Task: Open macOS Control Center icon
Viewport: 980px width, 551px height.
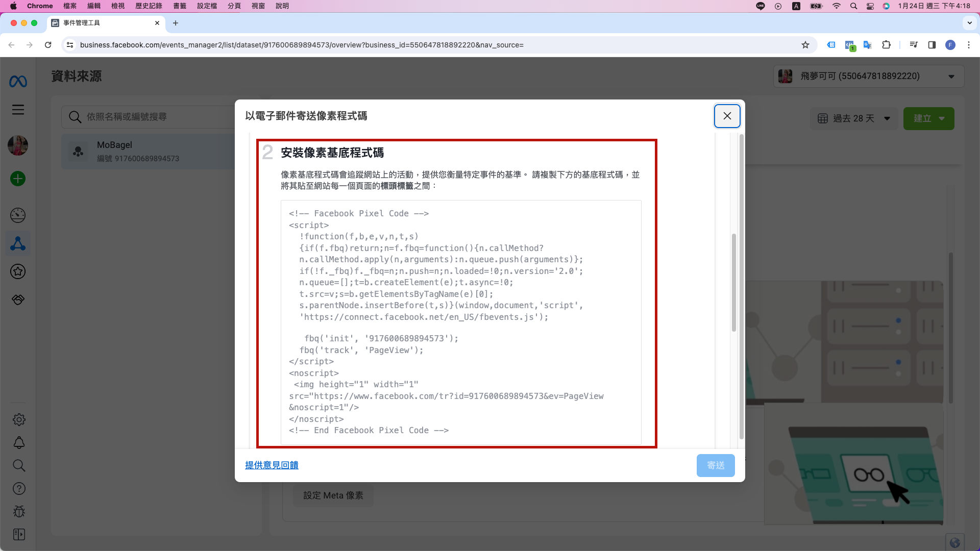Action: coord(870,6)
